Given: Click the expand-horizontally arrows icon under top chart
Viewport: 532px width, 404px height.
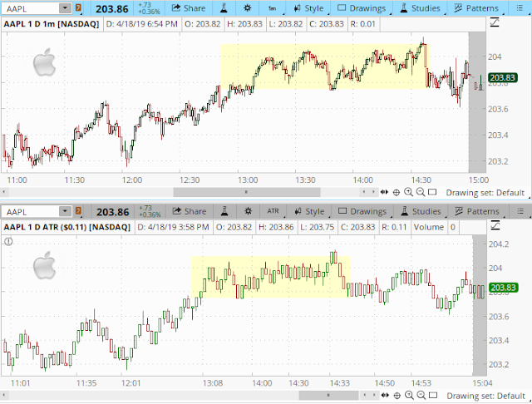Looking at the screenshot, I should 384,192.
